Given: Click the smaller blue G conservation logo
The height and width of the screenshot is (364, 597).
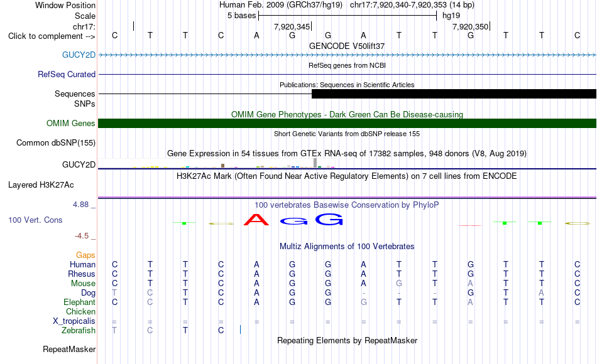Looking at the screenshot, I should click(x=293, y=221).
